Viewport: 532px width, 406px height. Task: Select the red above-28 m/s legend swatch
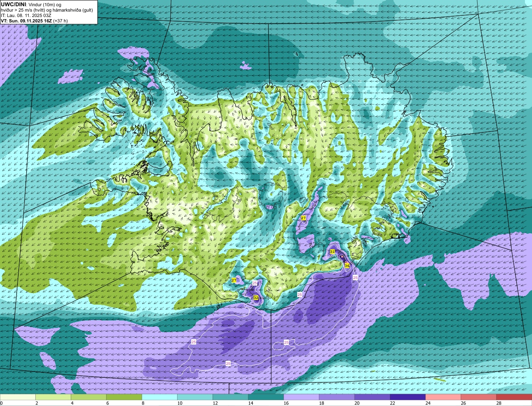pyautogui.click(x=514, y=397)
